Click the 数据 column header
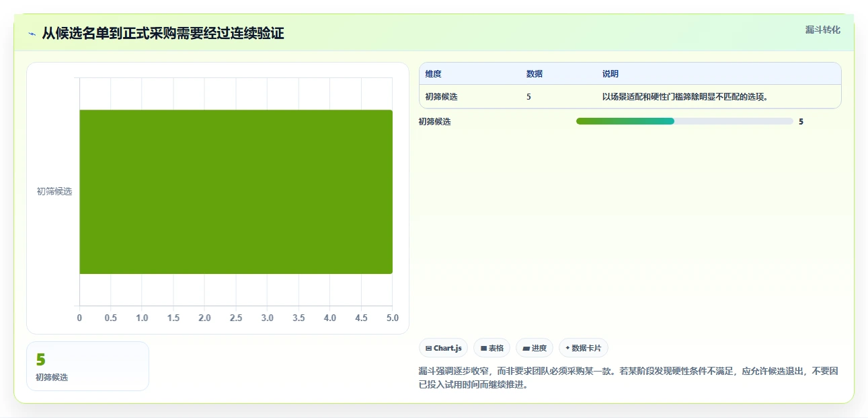Viewport: 868px width, 418px height. (535, 74)
